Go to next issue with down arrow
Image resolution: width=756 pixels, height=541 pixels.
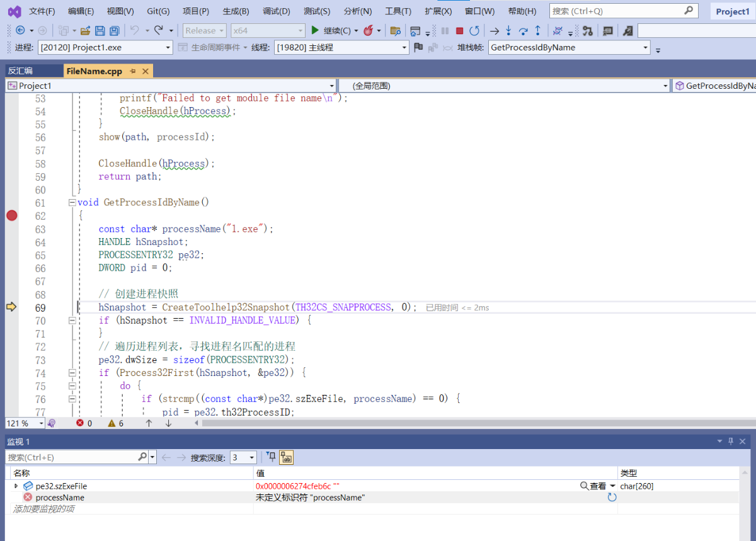click(168, 423)
